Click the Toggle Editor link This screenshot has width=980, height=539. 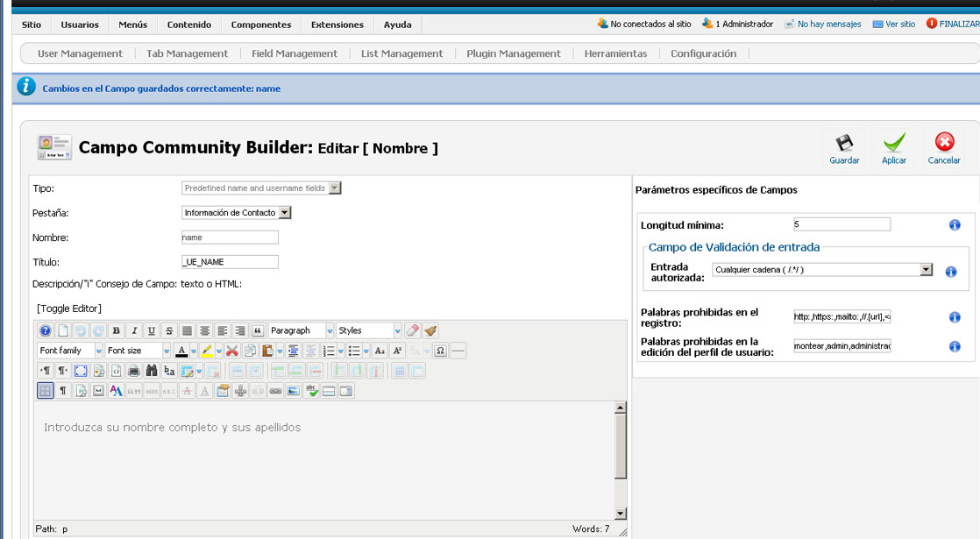click(68, 309)
